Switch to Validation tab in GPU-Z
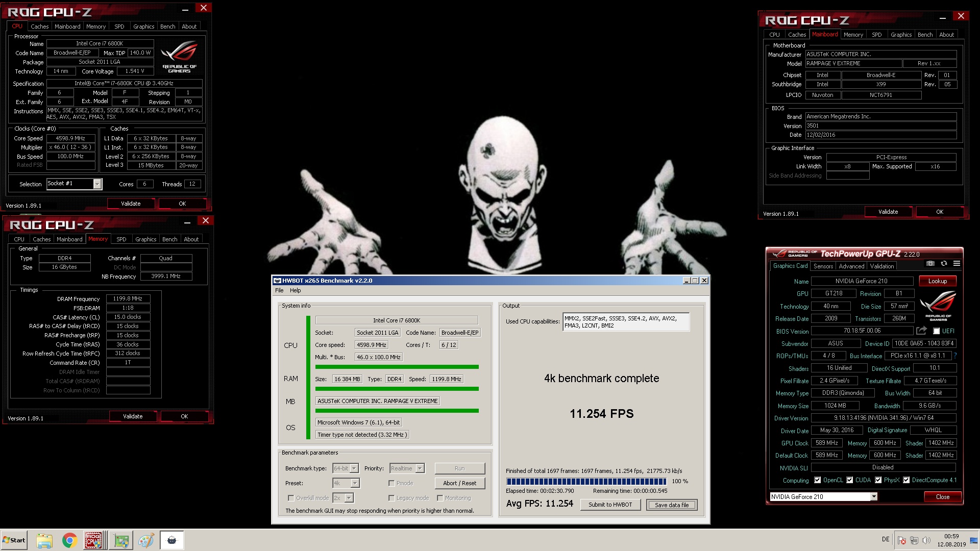980x551 pixels. (882, 266)
